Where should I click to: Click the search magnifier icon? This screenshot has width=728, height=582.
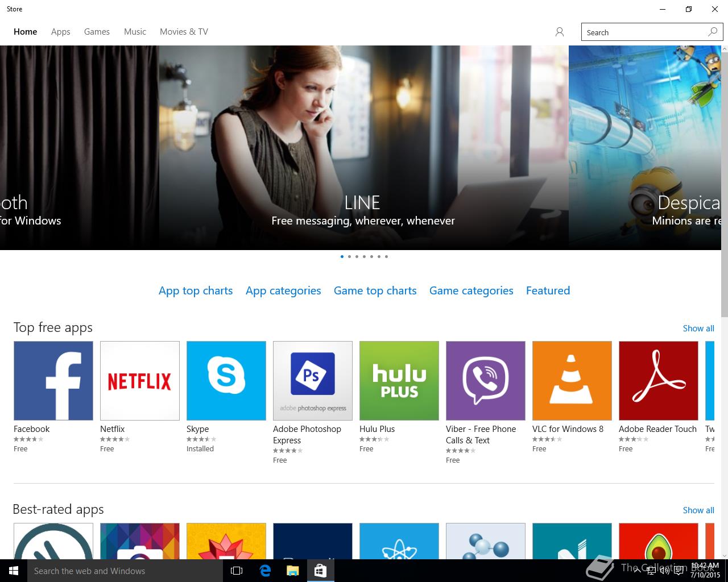tap(713, 32)
